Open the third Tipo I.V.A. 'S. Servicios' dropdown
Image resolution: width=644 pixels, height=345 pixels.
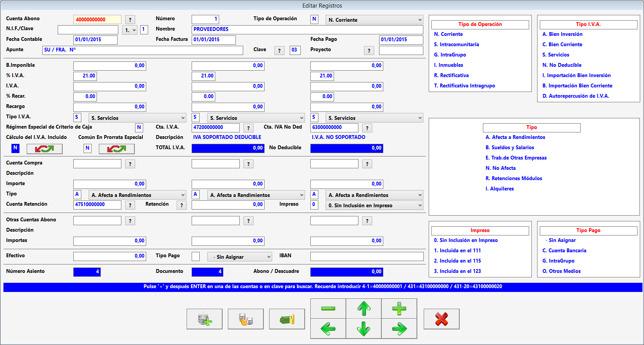click(x=374, y=118)
